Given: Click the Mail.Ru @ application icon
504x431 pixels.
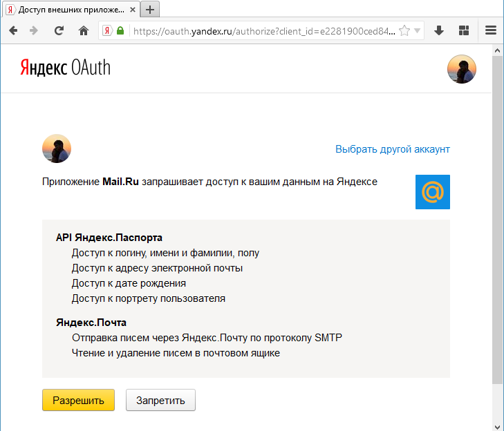Looking at the screenshot, I should click(x=433, y=192).
